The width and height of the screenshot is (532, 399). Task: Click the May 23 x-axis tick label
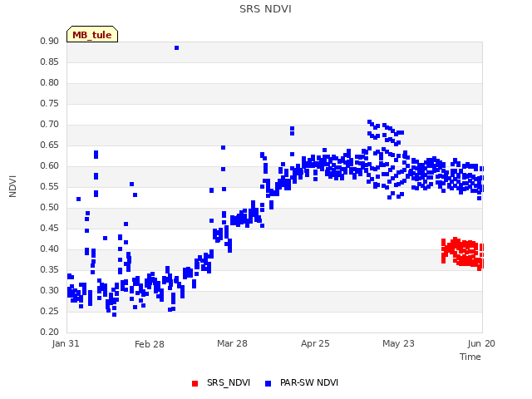coord(398,343)
